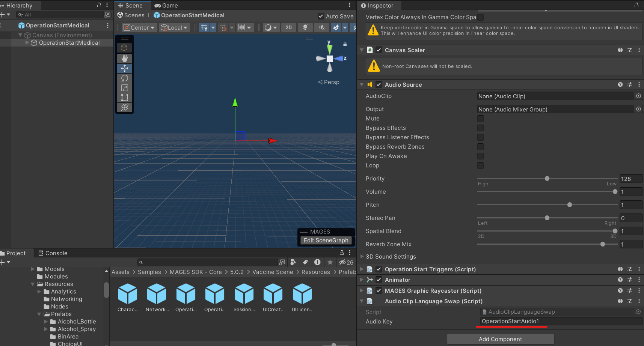Enable Play On Awake checkbox
The height and width of the screenshot is (346, 644).
pyautogui.click(x=480, y=156)
